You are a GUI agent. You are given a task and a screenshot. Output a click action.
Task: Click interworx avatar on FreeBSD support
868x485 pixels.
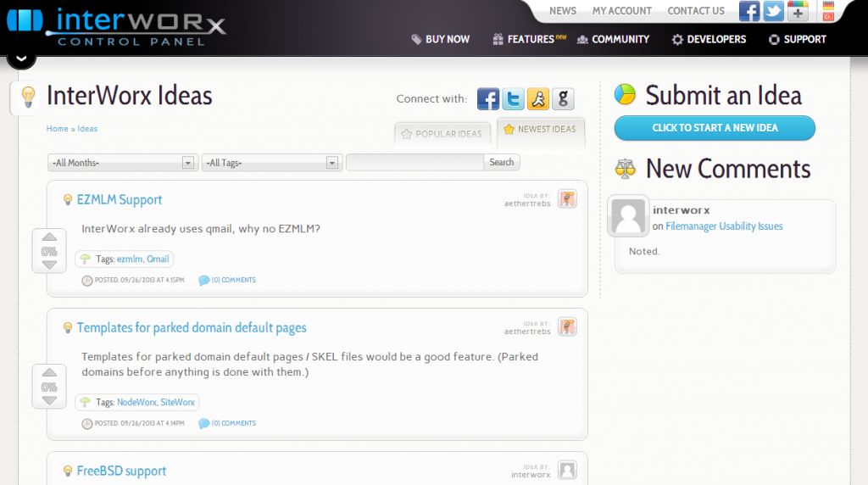point(567,470)
